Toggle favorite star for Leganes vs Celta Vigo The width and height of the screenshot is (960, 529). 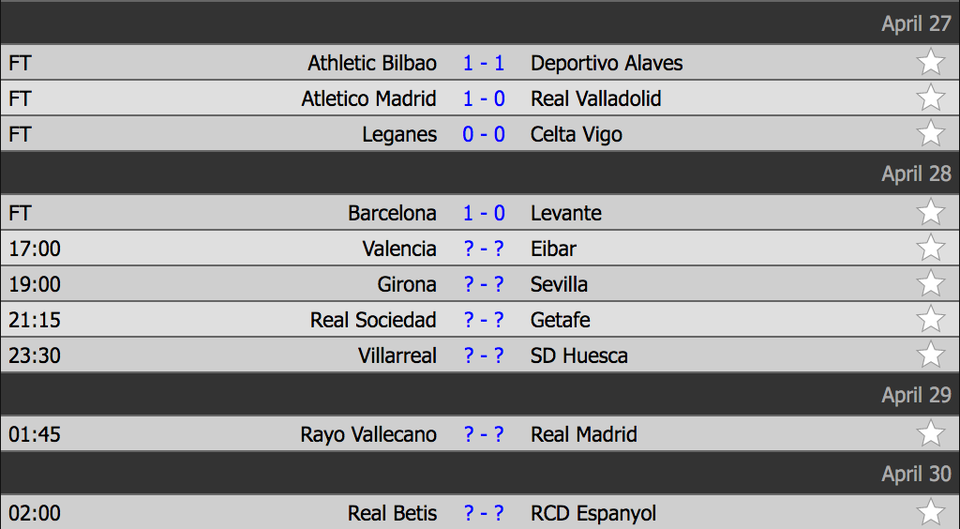click(x=931, y=133)
